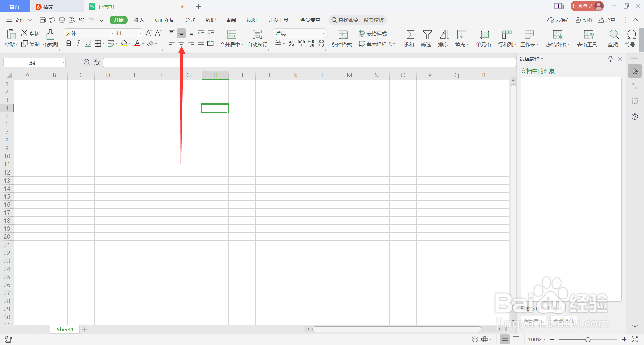The image size is (644, 345).
Task: Click the Symbol (符号) icon
Action: click(631, 34)
